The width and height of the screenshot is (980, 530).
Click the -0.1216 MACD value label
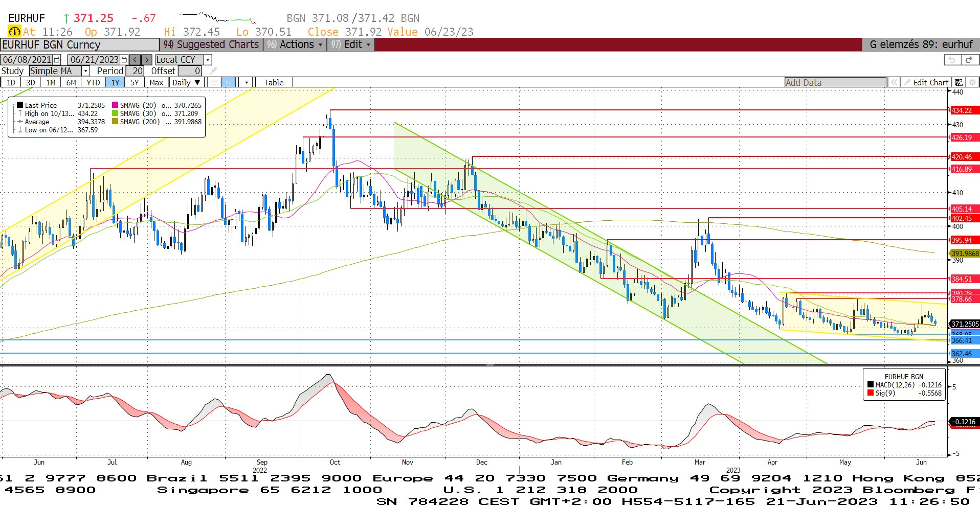pos(964,422)
